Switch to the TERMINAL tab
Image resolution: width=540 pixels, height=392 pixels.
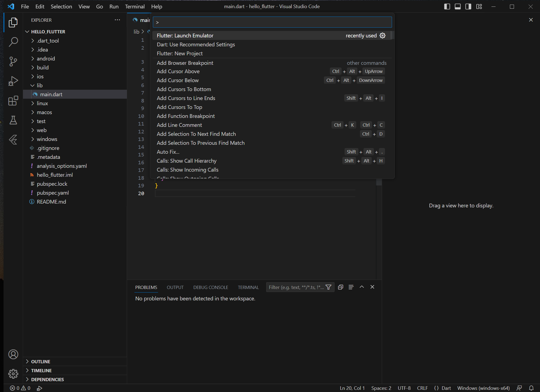pyautogui.click(x=248, y=287)
